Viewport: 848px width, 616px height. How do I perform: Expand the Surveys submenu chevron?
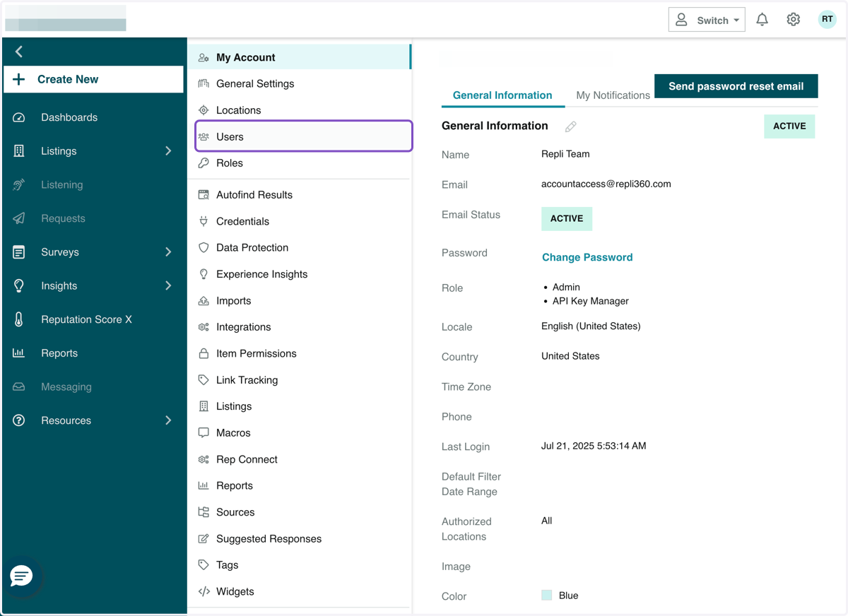(x=168, y=252)
